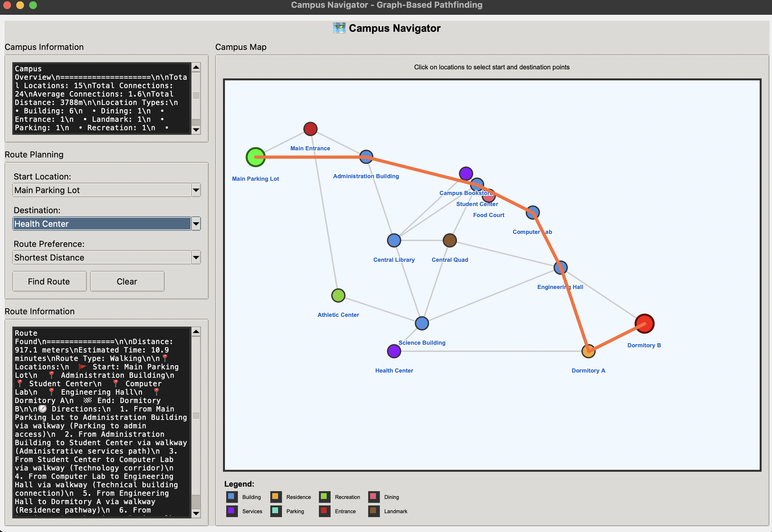Select the Central Quad brown node

[x=450, y=240]
